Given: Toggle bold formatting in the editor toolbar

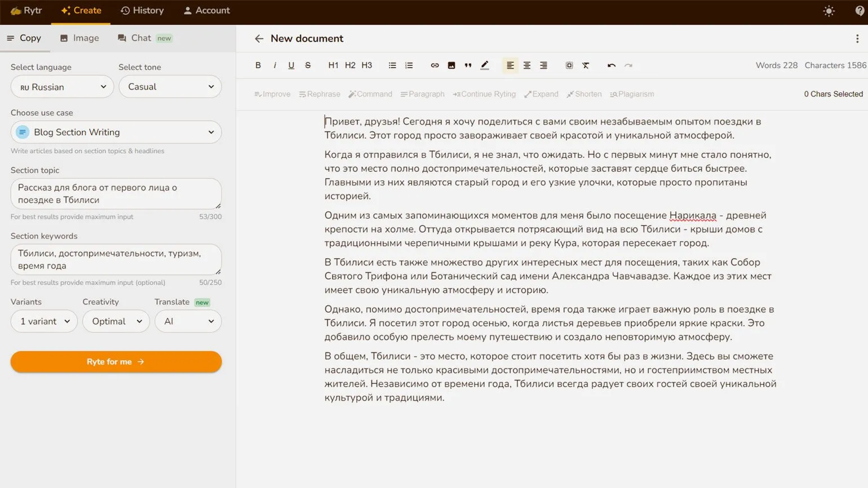Looking at the screenshot, I should click(x=258, y=65).
